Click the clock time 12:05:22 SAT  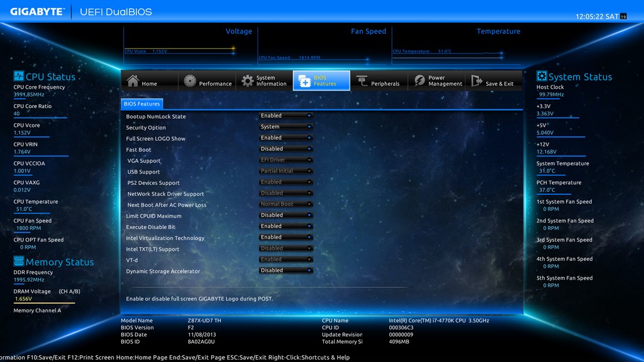(597, 16)
